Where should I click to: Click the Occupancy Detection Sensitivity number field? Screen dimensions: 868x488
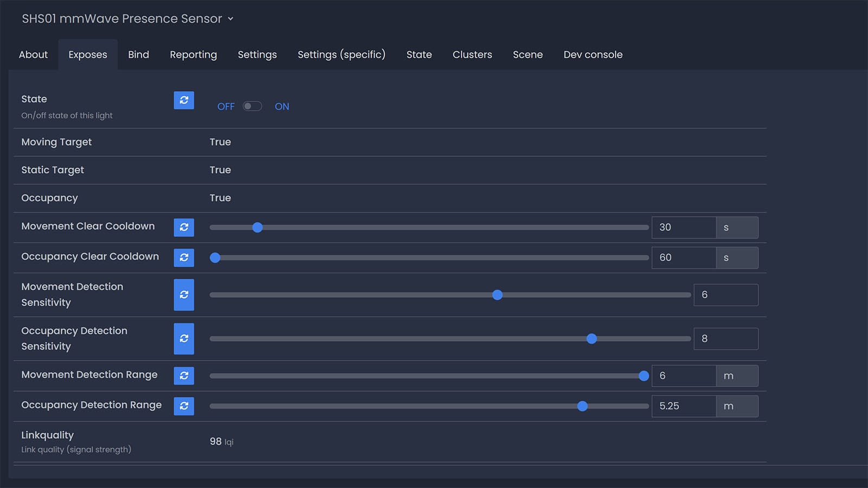tap(725, 338)
